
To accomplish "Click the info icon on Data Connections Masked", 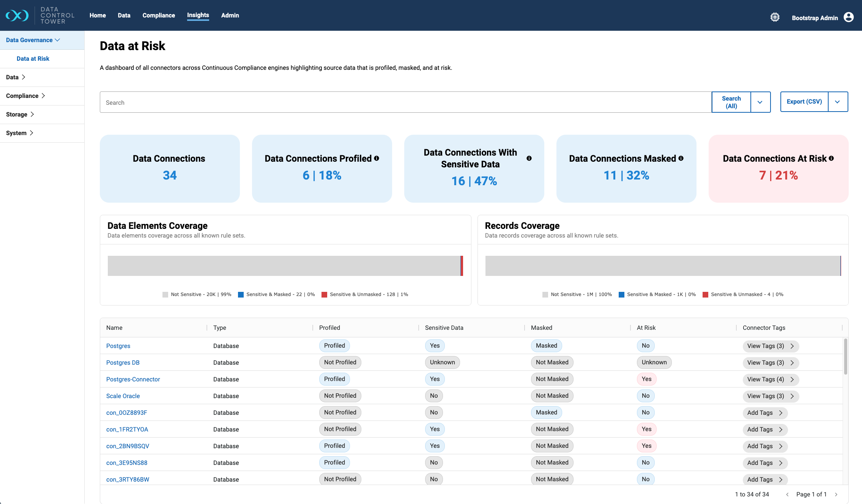I will pyautogui.click(x=681, y=158).
